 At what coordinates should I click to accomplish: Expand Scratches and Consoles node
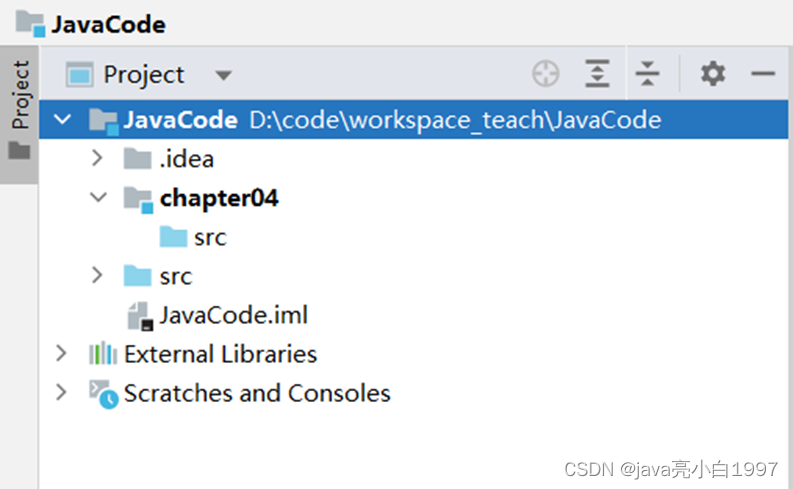pos(61,392)
